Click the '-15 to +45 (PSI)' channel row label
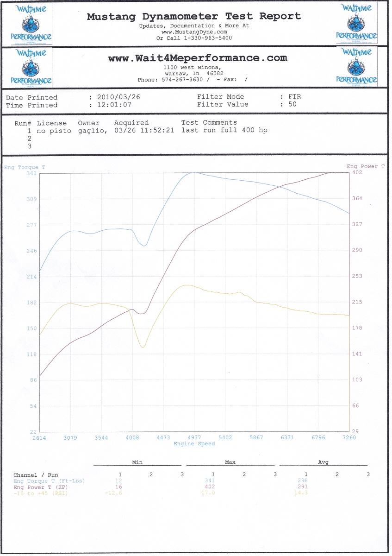This screenshot has height=556, width=392. tap(40, 493)
